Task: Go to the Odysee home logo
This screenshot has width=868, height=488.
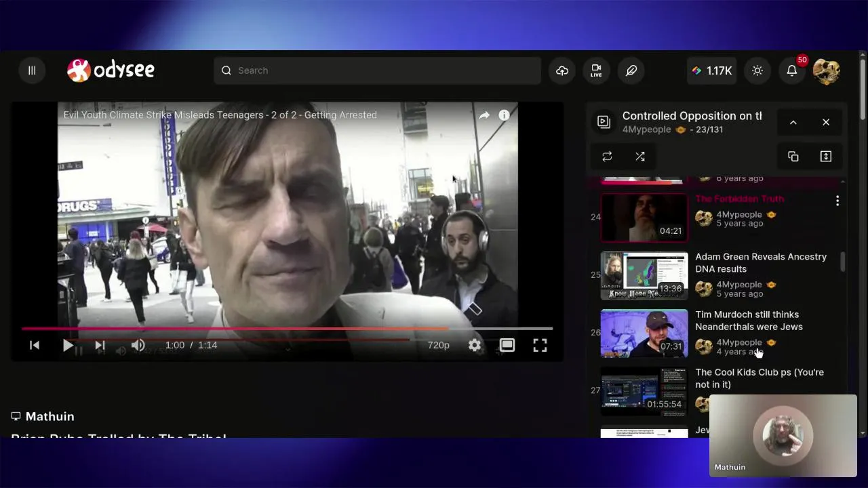Action: (111, 70)
